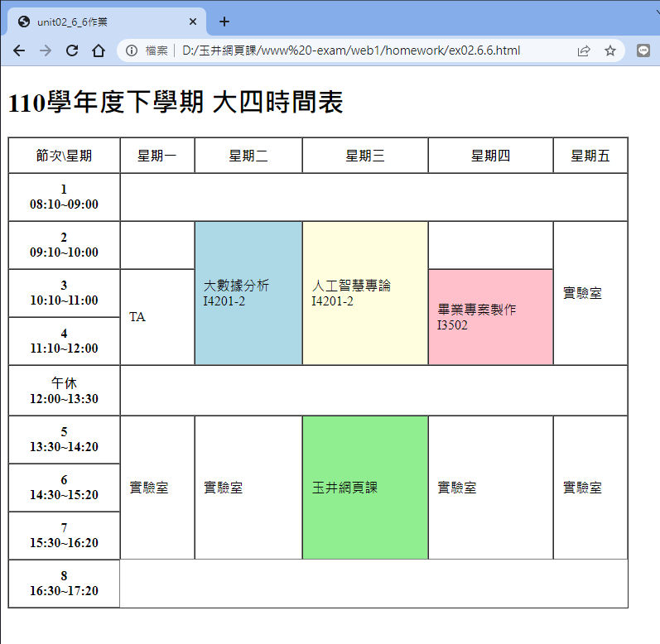
Task: Click the page heading 110學年度下學期 大四時間表
Action: pos(175,103)
